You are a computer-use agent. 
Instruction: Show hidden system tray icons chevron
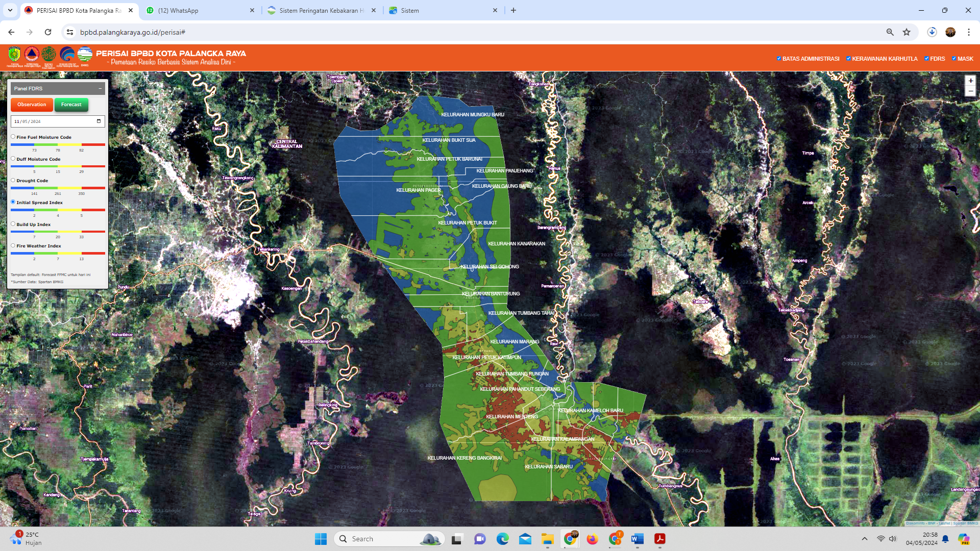coord(864,539)
